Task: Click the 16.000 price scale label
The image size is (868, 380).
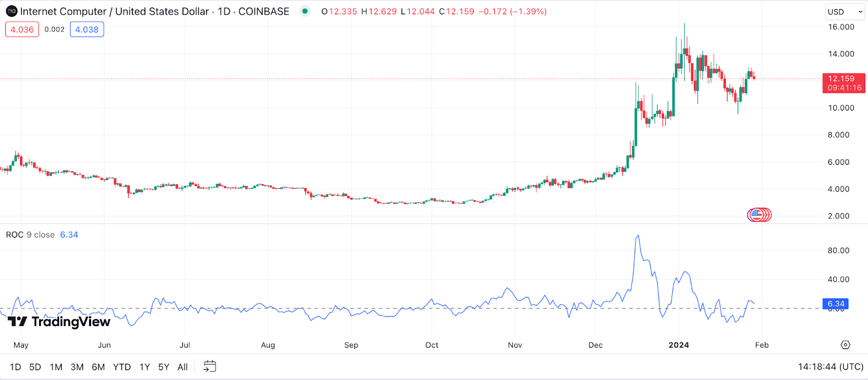Action: [x=841, y=27]
